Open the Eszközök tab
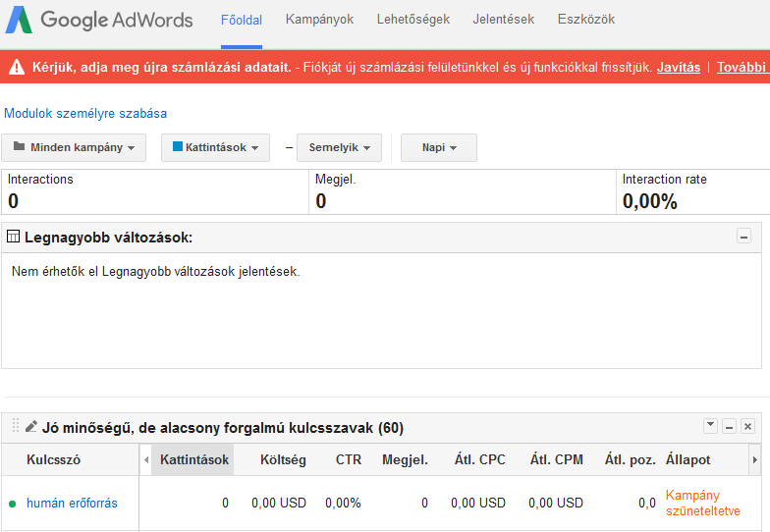 pos(585,20)
